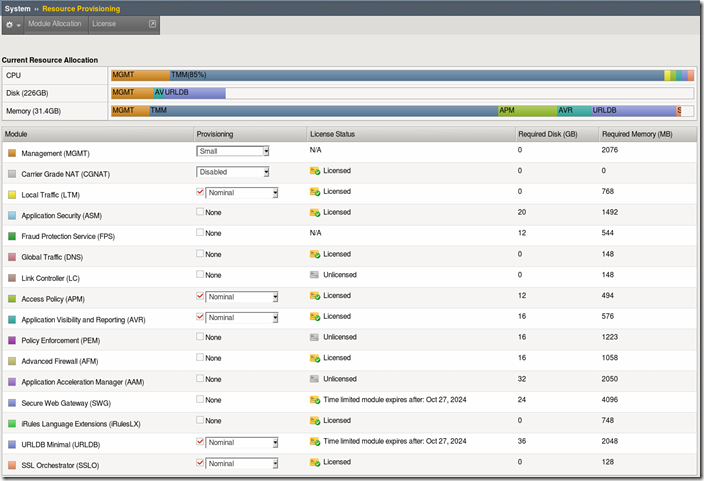This screenshot has width=704, height=481.
Task: Click the green Fraud Protection Service swatch
Action: tap(12, 236)
